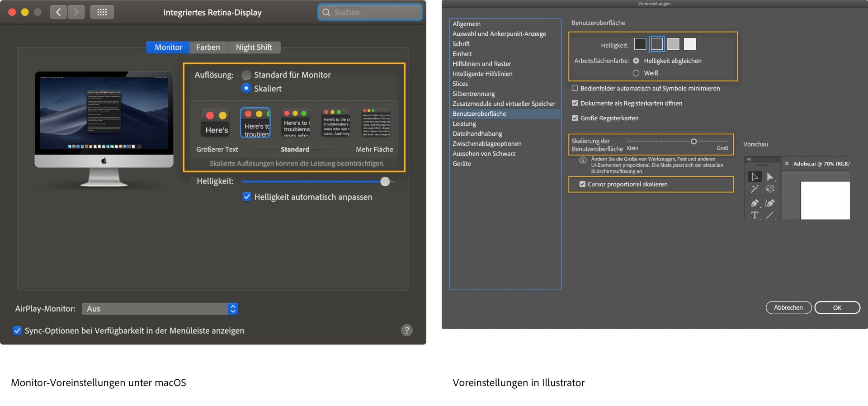The height and width of the screenshot is (406, 868).
Task: Open Zwischenablageoptionen preferences
Action: 505,144
